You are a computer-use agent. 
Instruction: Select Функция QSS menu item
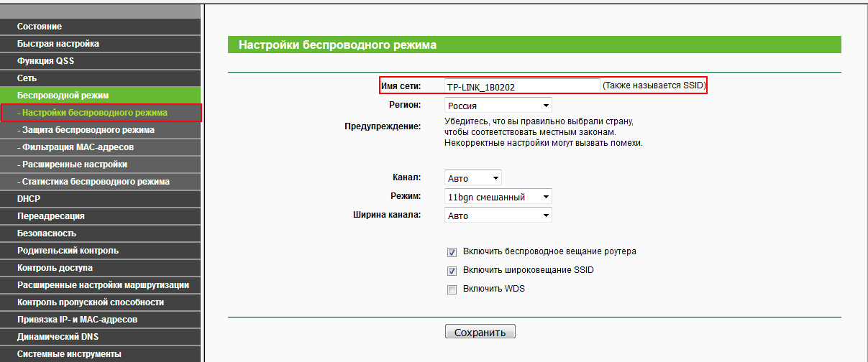(x=101, y=61)
